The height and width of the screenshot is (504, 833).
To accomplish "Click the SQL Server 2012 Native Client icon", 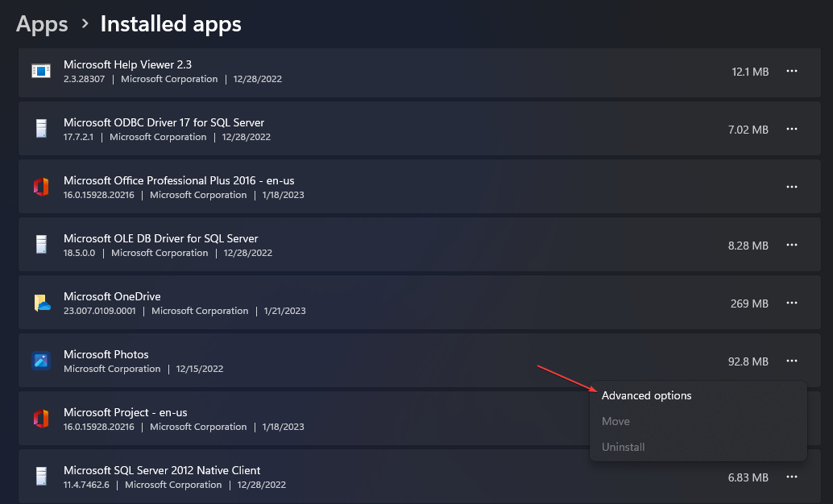I will [x=41, y=477].
